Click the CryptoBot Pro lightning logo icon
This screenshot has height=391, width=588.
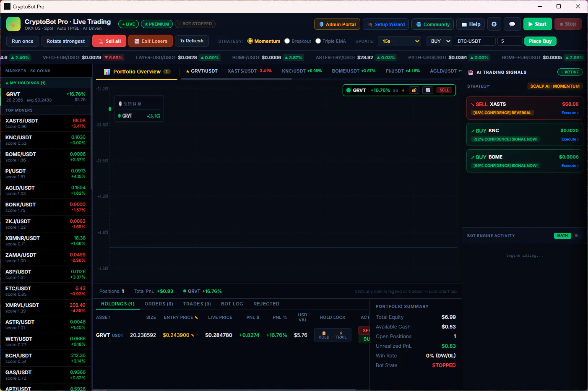[13, 24]
